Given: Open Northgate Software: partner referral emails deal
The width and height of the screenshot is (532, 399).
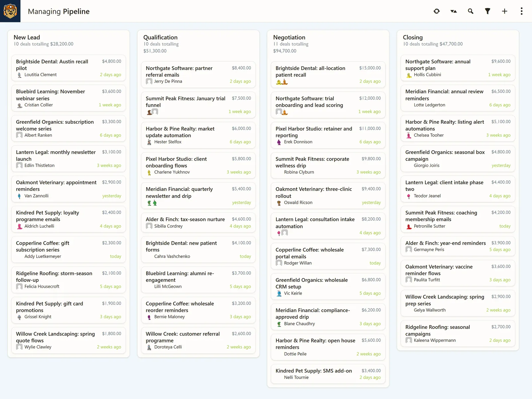Looking at the screenshot, I should 198,74.
